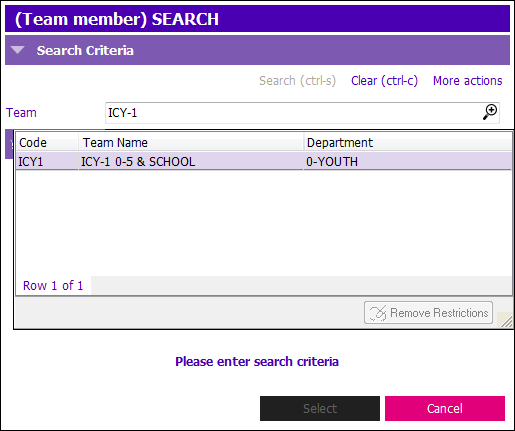Collapse the Search Criteria section triangle

17,50
